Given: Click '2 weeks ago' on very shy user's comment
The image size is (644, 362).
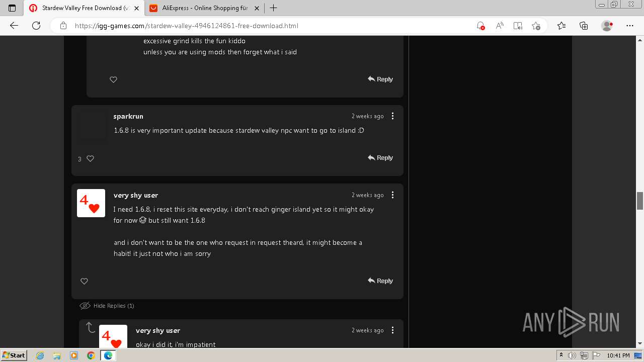Looking at the screenshot, I should point(367,195).
